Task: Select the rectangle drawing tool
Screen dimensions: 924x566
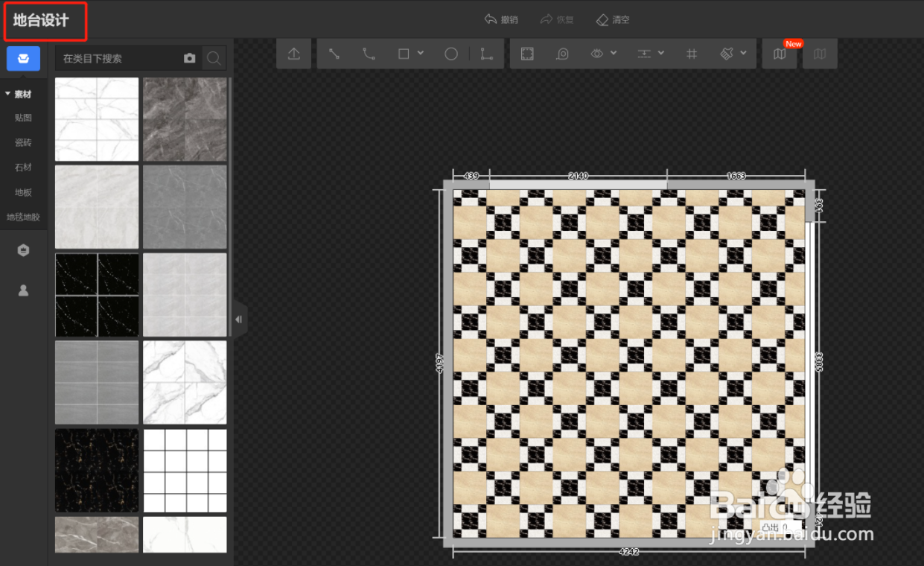Action: coord(404,54)
